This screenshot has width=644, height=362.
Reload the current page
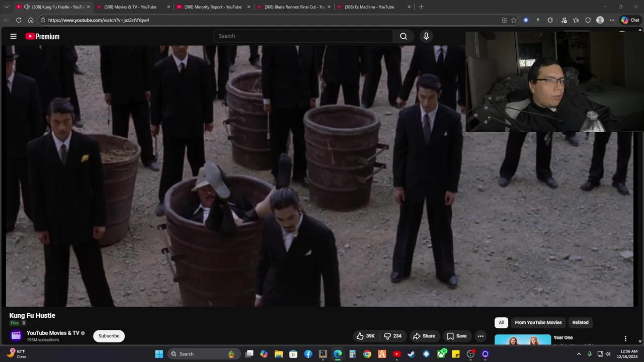click(x=19, y=20)
